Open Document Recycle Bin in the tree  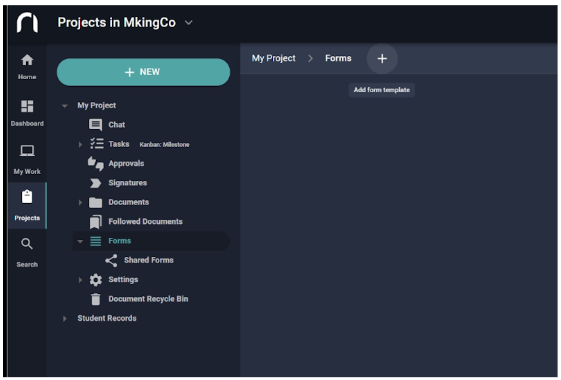coord(148,299)
